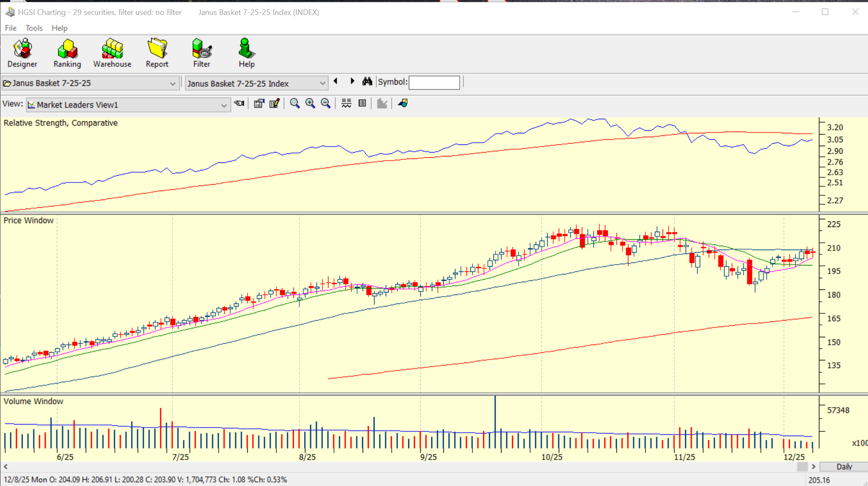The height and width of the screenshot is (486, 868).
Task: Click the green Help figure icon
Action: click(246, 53)
